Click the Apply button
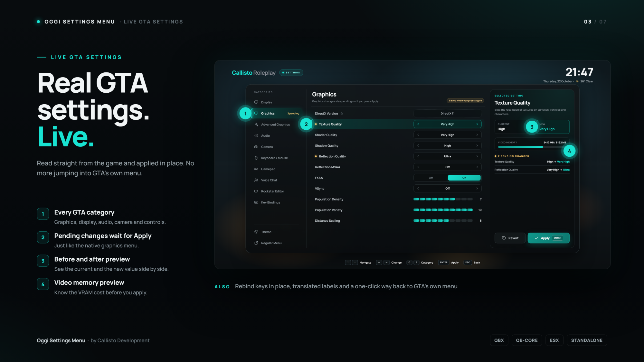This screenshot has width=644, height=362. tap(548, 238)
